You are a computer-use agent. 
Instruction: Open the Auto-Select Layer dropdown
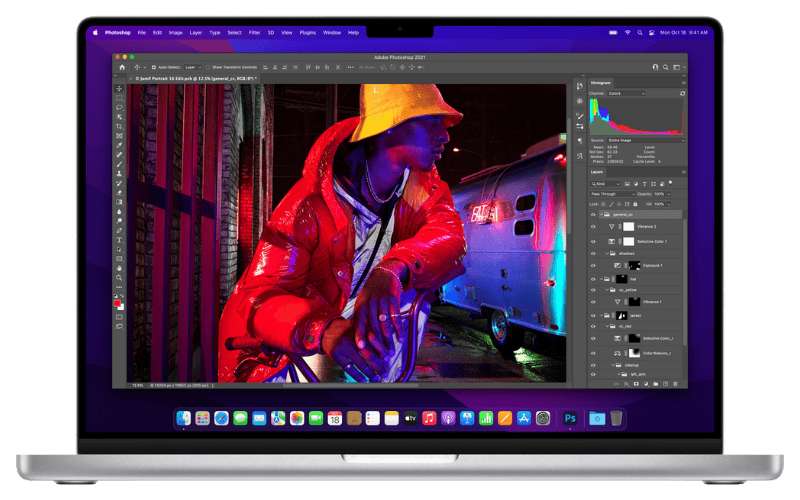click(x=193, y=67)
